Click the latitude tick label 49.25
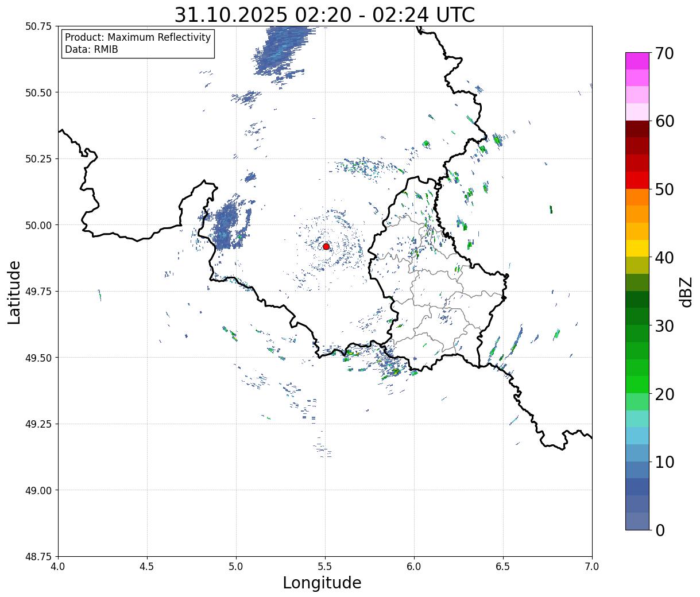This screenshot has width=700, height=597. 38,424
